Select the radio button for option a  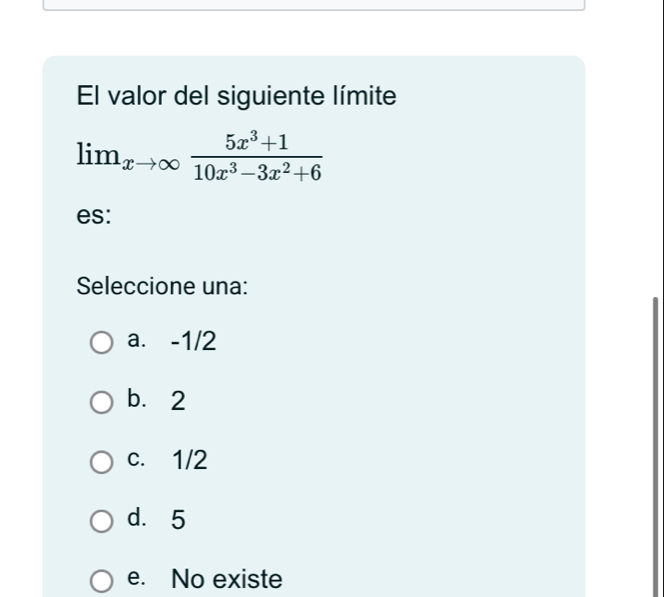click(x=102, y=345)
